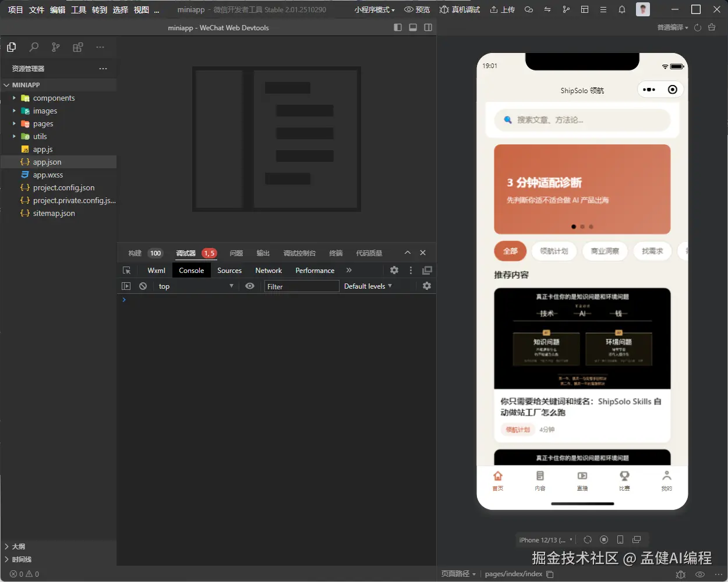The width and height of the screenshot is (728, 582).
Task: Click the layout panel icon in top toolbar
Action: (x=585, y=9)
